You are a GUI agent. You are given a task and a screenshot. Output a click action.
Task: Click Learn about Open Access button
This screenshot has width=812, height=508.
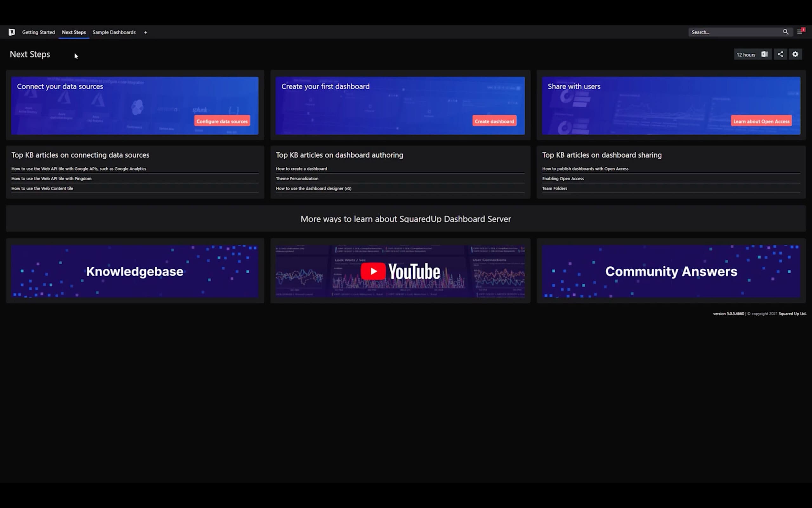pos(761,121)
